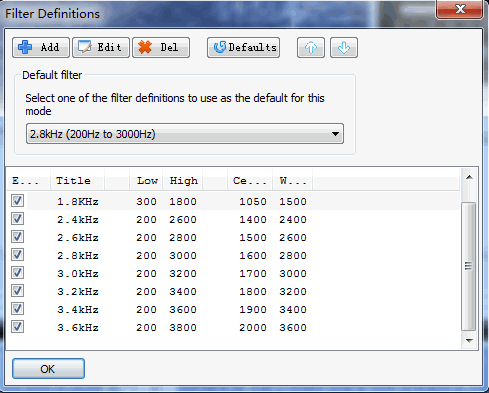The image size is (489, 393).
Task: Click the W... column header
Action: (x=293, y=181)
